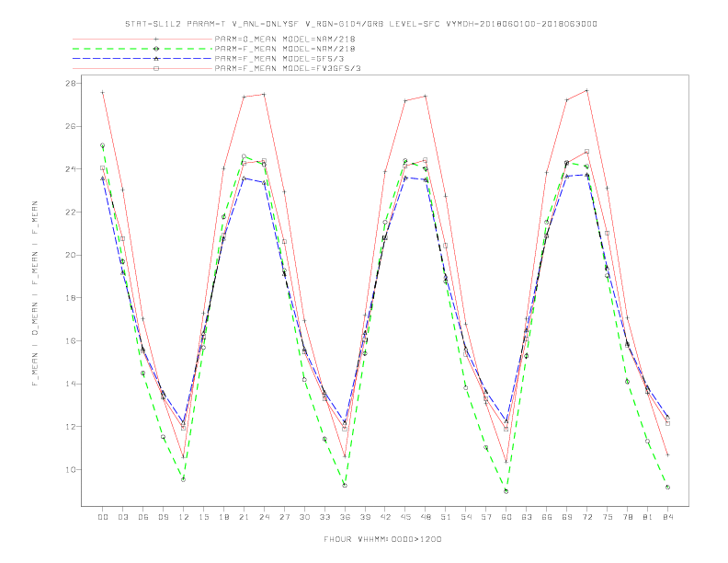
Task: Click x-axis tick label 48
Action: [426, 517]
